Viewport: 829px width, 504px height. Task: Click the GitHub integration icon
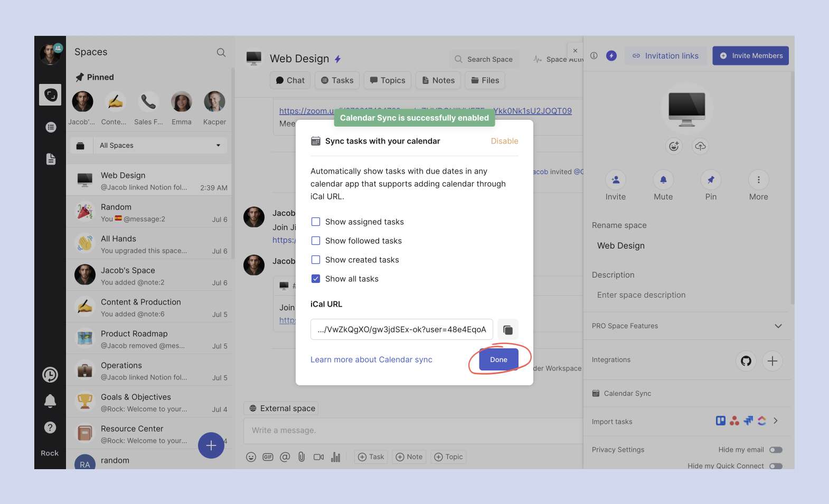tap(746, 361)
